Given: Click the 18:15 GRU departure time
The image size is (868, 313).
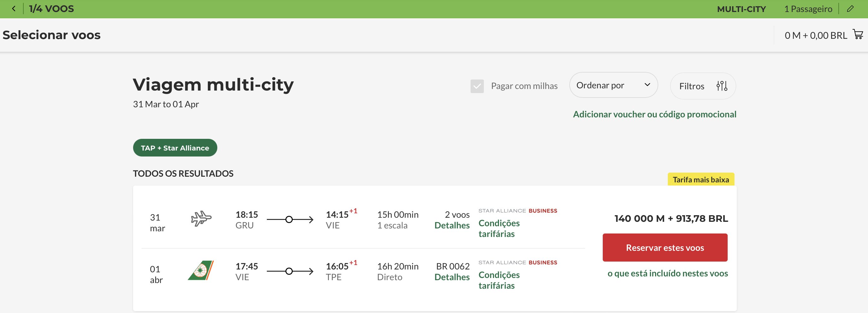Looking at the screenshot, I should [247, 215].
